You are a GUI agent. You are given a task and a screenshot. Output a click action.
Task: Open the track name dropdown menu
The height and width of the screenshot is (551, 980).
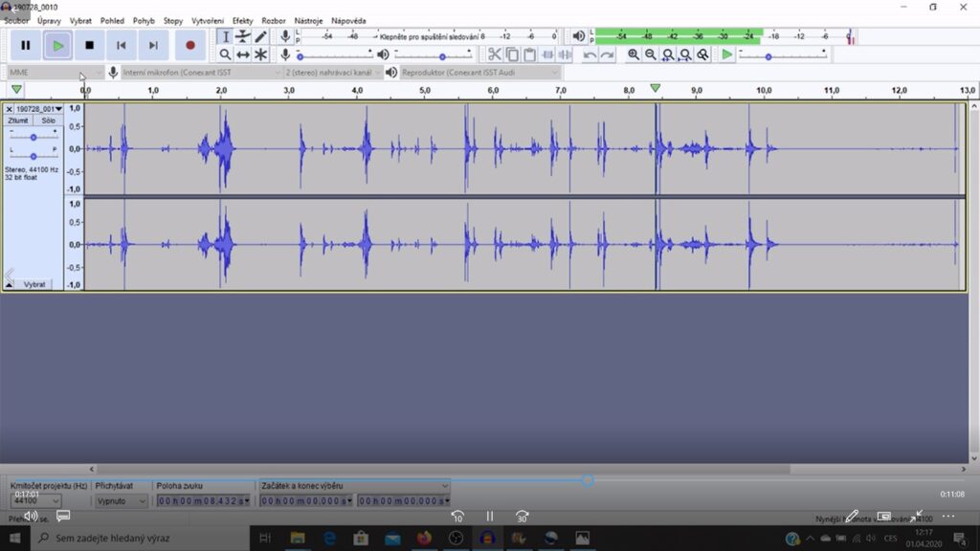point(38,109)
